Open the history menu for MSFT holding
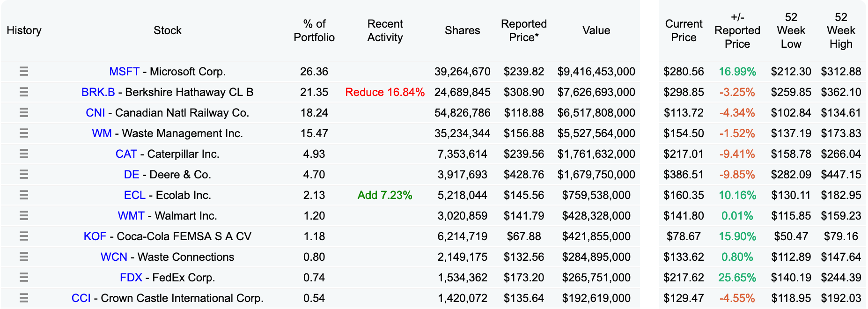The width and height of the screenshot is (868, 309). point(24,71)
